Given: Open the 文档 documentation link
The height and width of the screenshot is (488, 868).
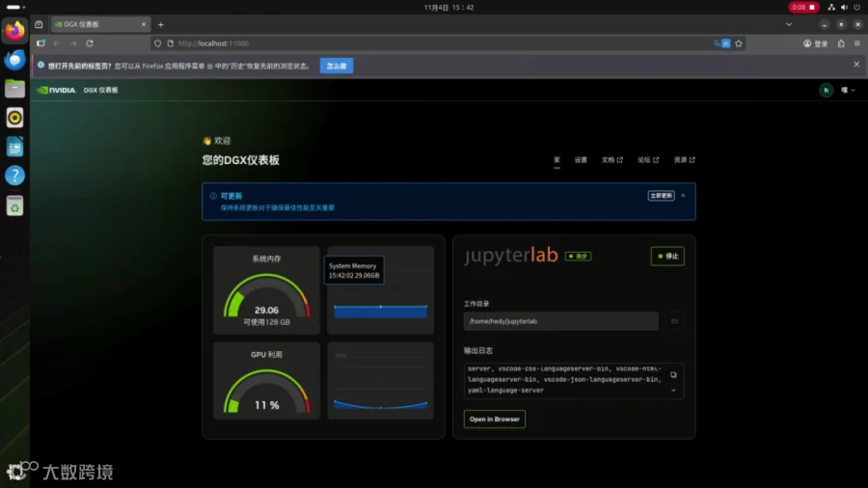Looking at the screenshot, I should (612, 160).
